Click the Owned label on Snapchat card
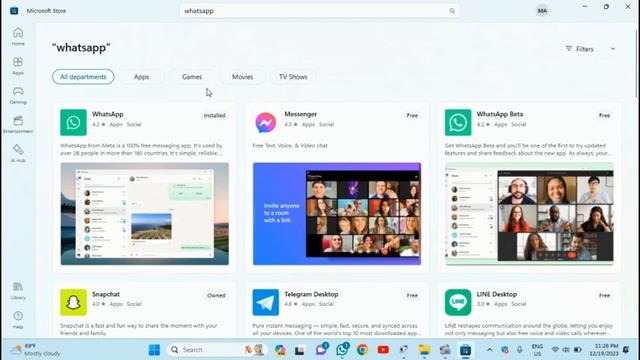 click(216, 296)
